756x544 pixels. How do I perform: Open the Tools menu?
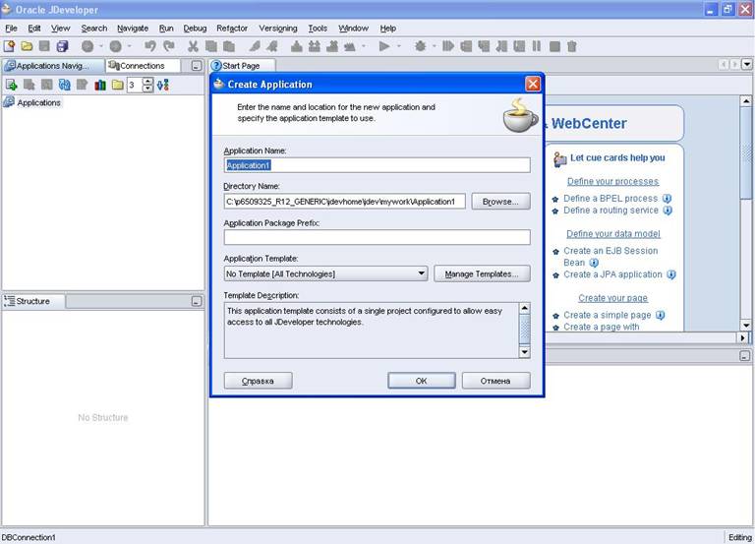318,29
